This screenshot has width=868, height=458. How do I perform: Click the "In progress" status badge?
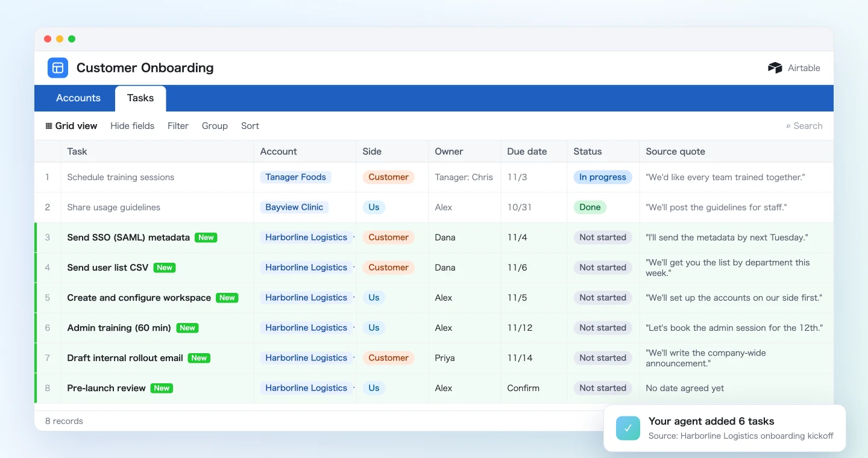click(x=603, y=177)
